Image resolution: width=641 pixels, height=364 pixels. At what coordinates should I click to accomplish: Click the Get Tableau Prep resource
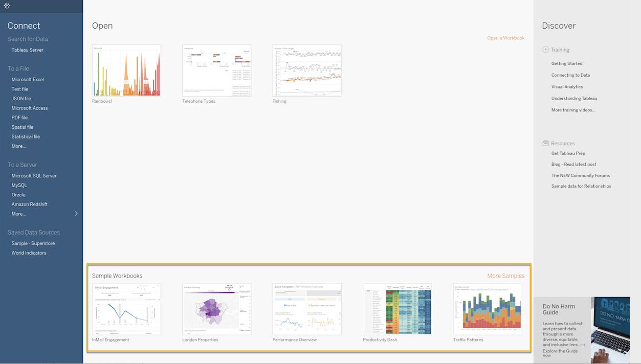[x=568, y=153]
